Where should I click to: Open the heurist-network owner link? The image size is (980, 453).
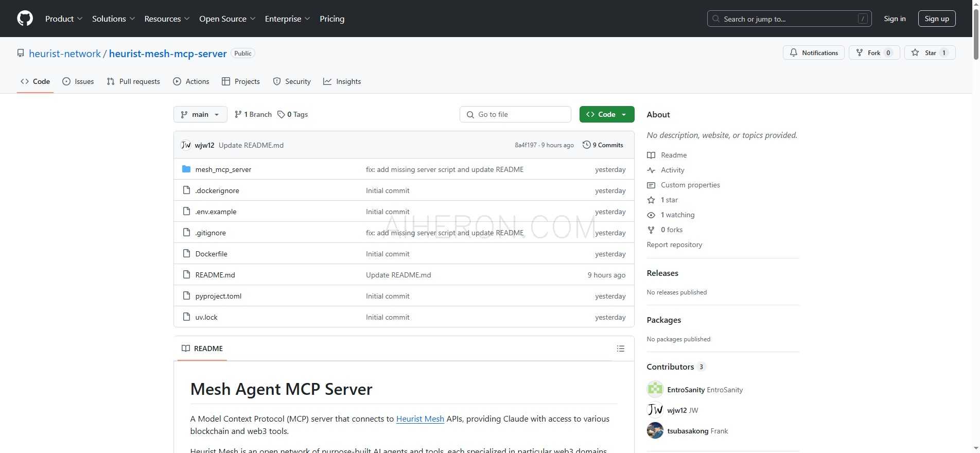tap(65, 54)
